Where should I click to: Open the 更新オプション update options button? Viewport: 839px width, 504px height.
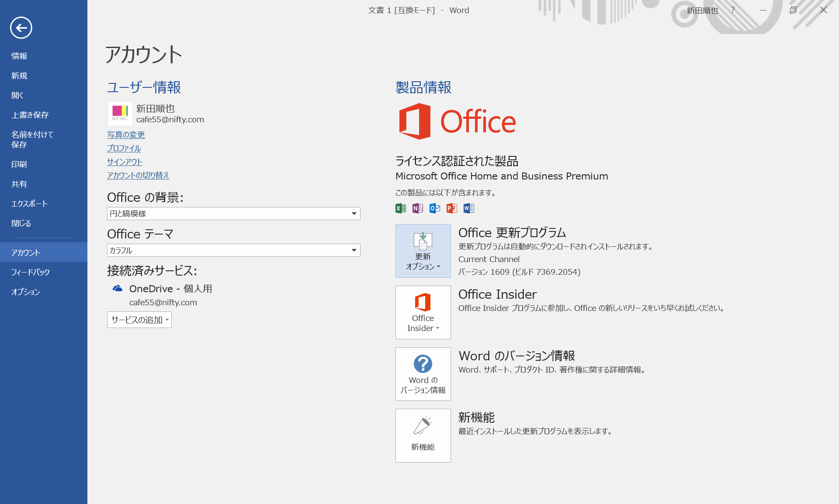tap(423, 251)
